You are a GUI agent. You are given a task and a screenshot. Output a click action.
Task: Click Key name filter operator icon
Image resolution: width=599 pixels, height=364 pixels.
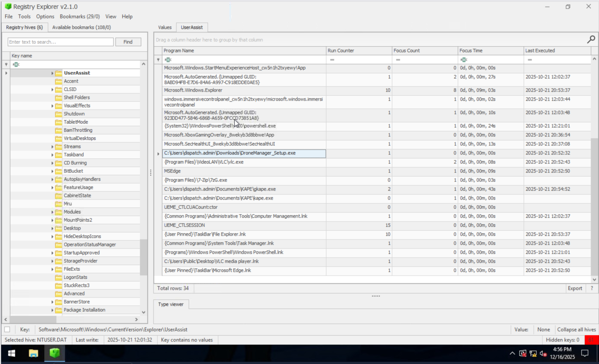(16, 64)
